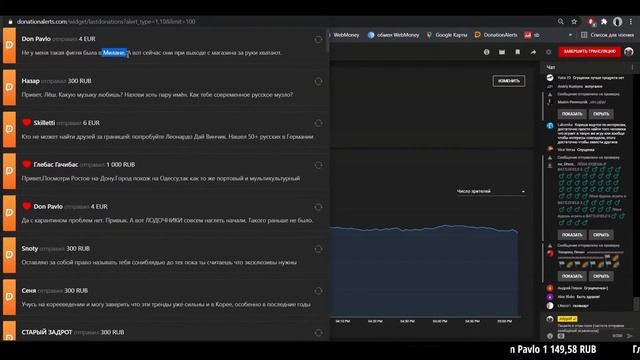This screenshot has height=360, width=640.
Task: Open the обмен WebMoney bookmark
Action: (393, 35)
